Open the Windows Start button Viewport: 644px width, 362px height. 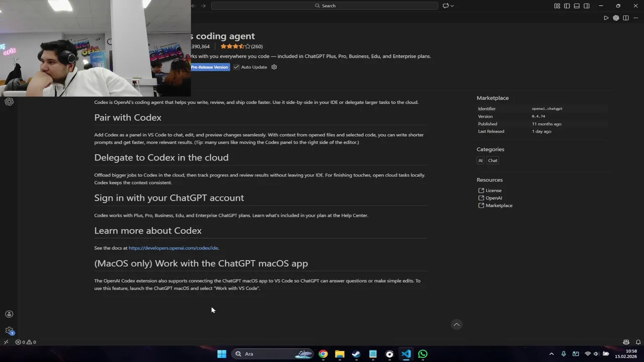click(x=222, y=354)
